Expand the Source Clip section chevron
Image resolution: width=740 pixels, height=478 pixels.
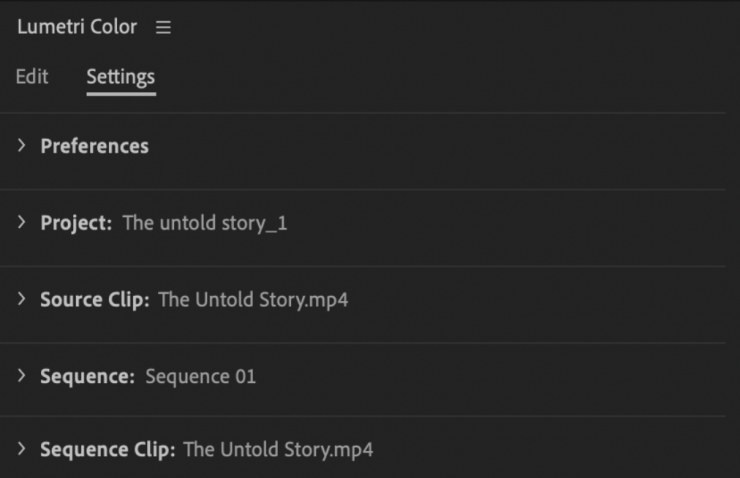[x=22, y=300]
